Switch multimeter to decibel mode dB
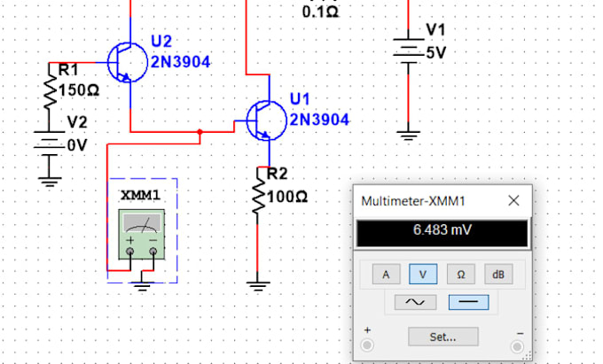Screen dimensions: 603x364 [x=498, y=275]
